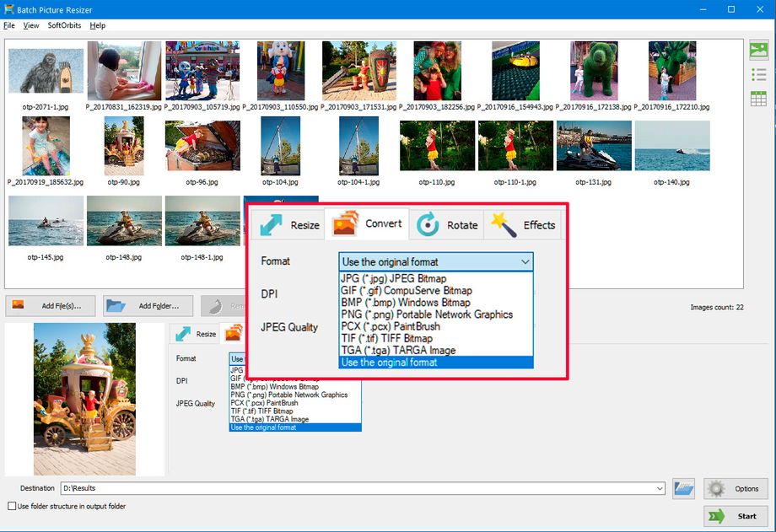Click the Add Folder button

click(x=148, y=305)
